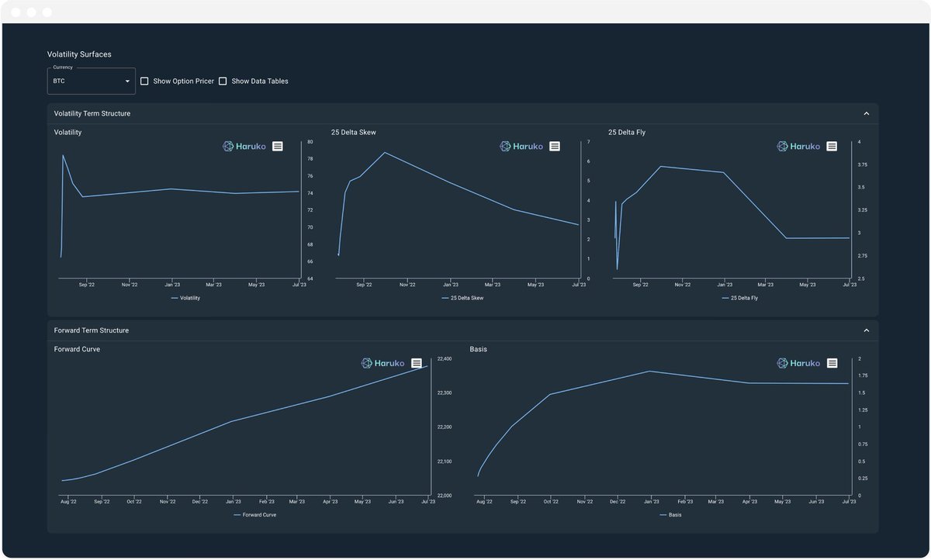Image resolution: width=931 pixels, height=560 pixels.
Task: Click the spike at start of Volatility line
Action: point(63,155)
